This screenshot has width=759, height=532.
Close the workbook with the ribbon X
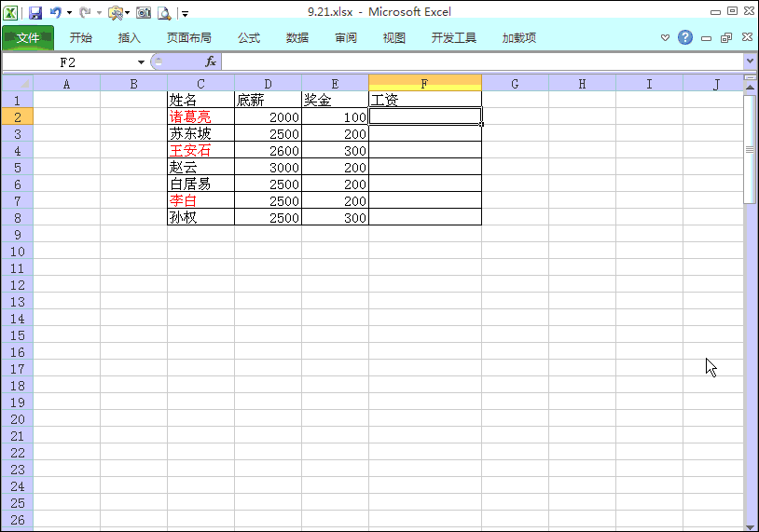[x=747, y=37]
